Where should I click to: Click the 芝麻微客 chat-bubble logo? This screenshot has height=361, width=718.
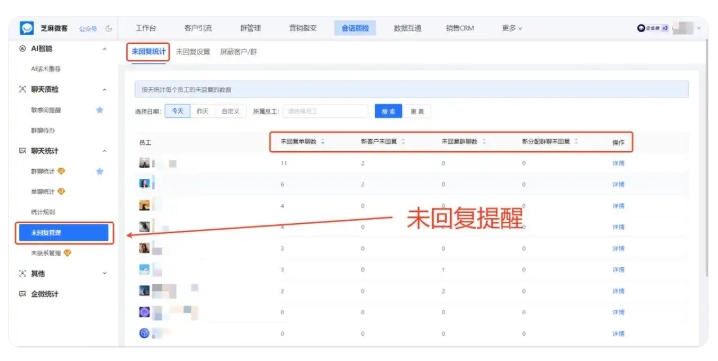[27, 28]
